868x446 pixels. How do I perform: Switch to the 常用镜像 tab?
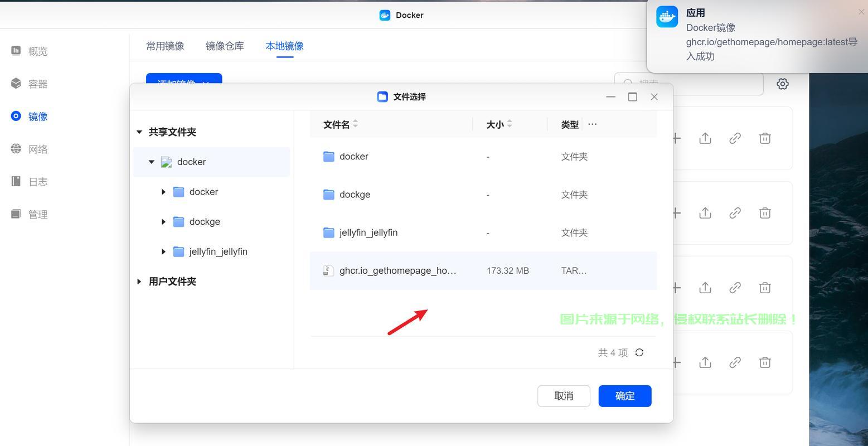click(x=165, y=46)
